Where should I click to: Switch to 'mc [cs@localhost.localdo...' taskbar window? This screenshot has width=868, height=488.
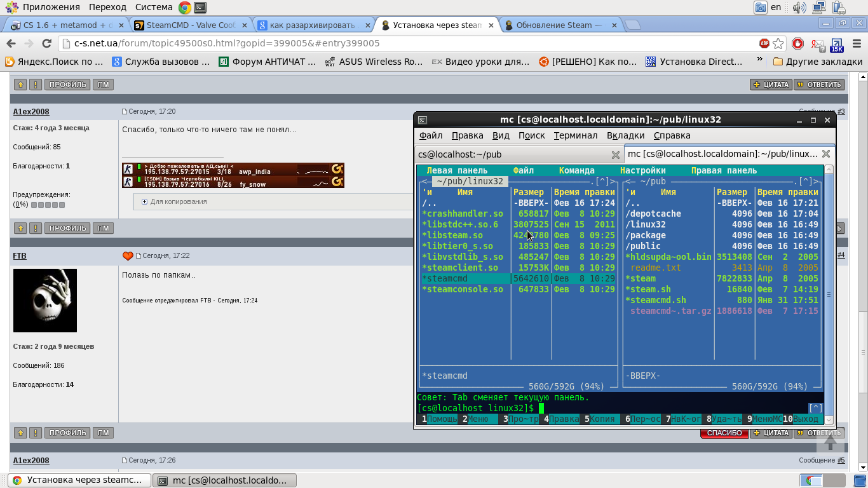[x=226, y=480]
